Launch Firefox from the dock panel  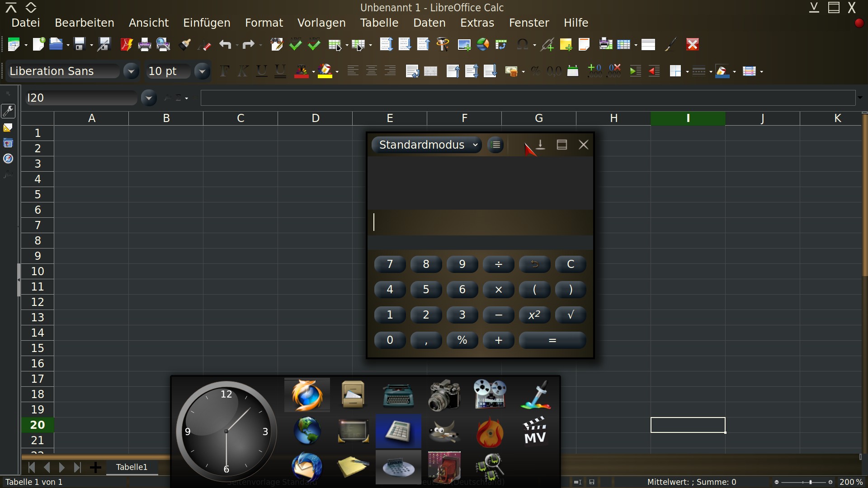click(307, 395)
